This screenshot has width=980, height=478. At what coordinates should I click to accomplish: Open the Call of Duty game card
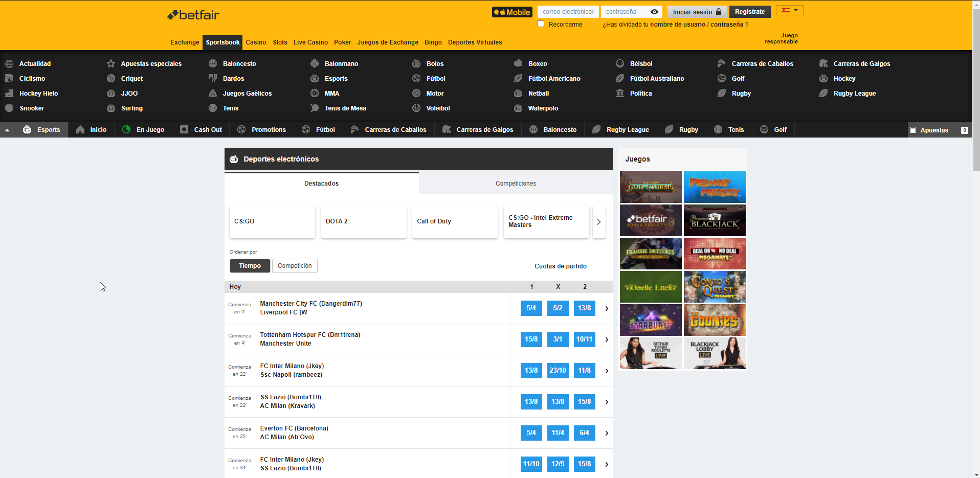[455, 222]
